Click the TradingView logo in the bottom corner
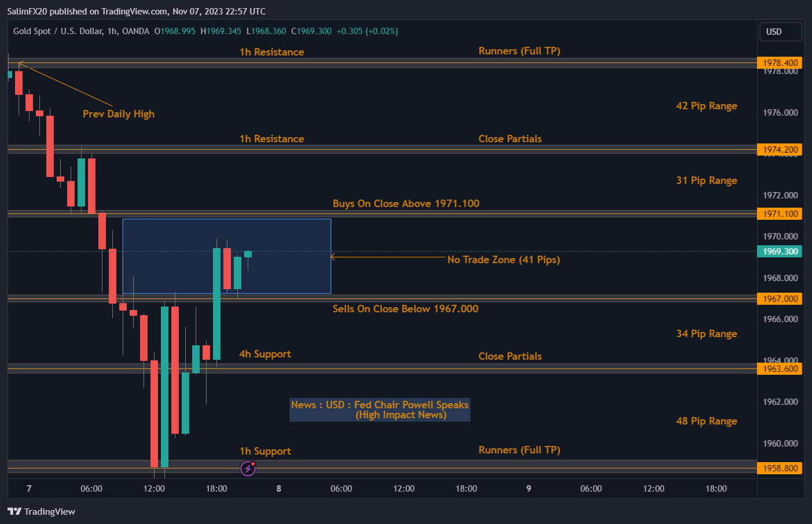Image resolution: width=812 pixels, height=524 pixels. 41,511
